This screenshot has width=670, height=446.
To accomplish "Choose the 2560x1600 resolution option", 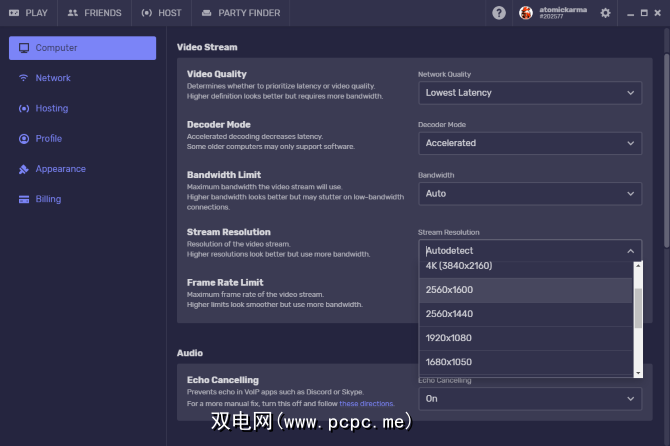I will [526, 290].
